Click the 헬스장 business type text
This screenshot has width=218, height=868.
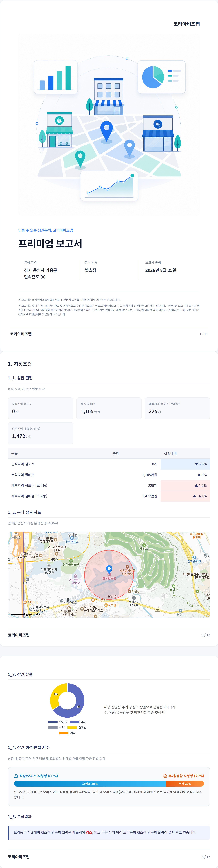[x=90, y=270]
